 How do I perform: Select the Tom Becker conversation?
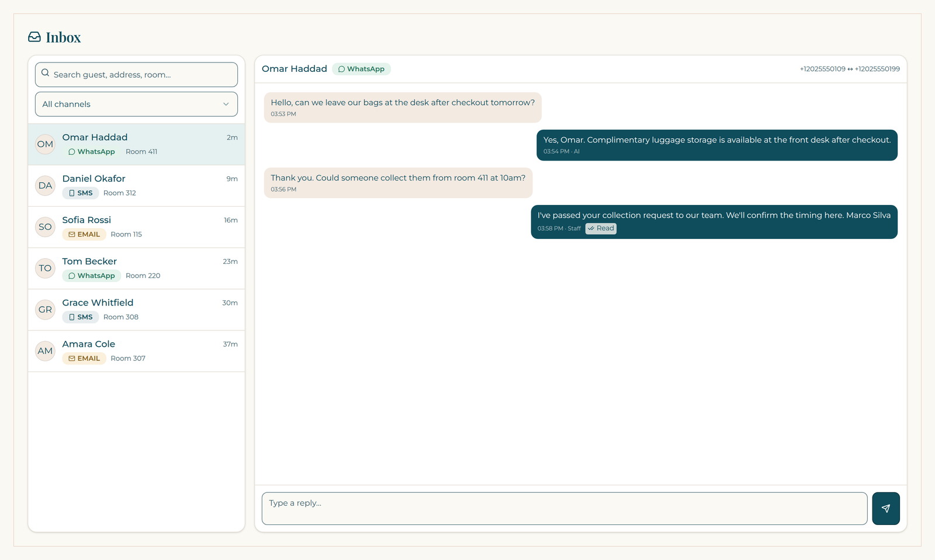(136, 269)
